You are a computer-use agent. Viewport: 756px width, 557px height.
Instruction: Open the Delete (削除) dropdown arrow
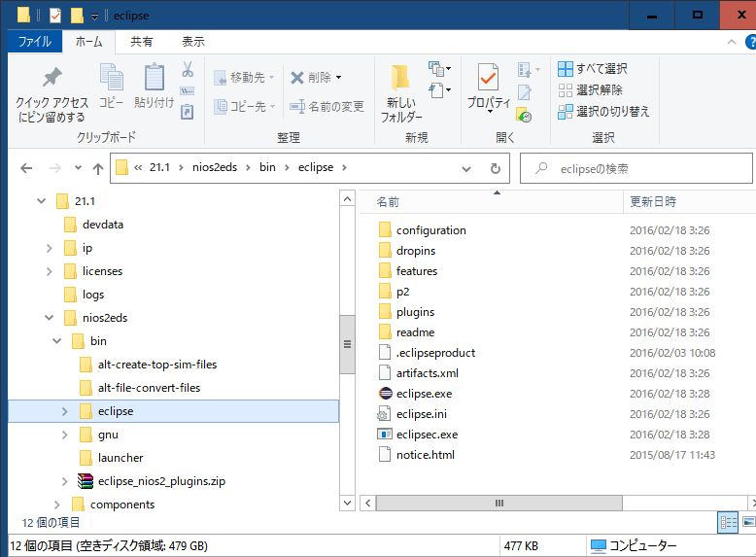pos(339,77)
